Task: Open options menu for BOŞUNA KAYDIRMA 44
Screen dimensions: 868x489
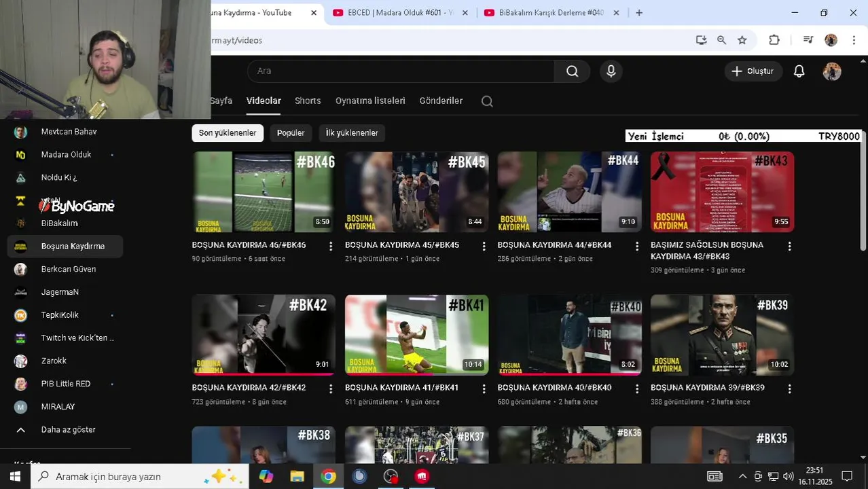Action: click(x=636, y=246)
